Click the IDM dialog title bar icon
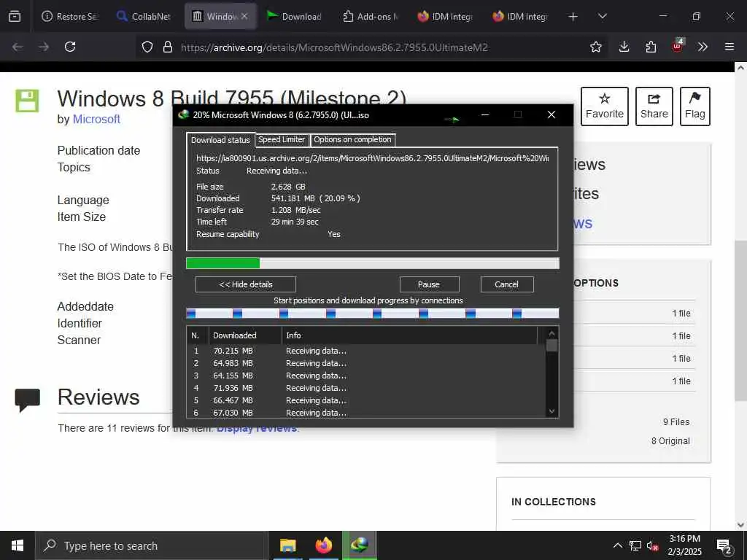Screen dimensions: 747x560 click(x=183, y=114)
